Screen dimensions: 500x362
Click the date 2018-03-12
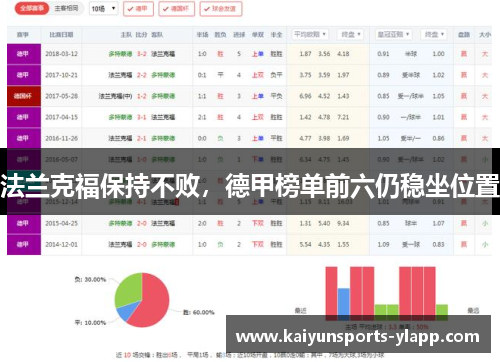(62, 54)
